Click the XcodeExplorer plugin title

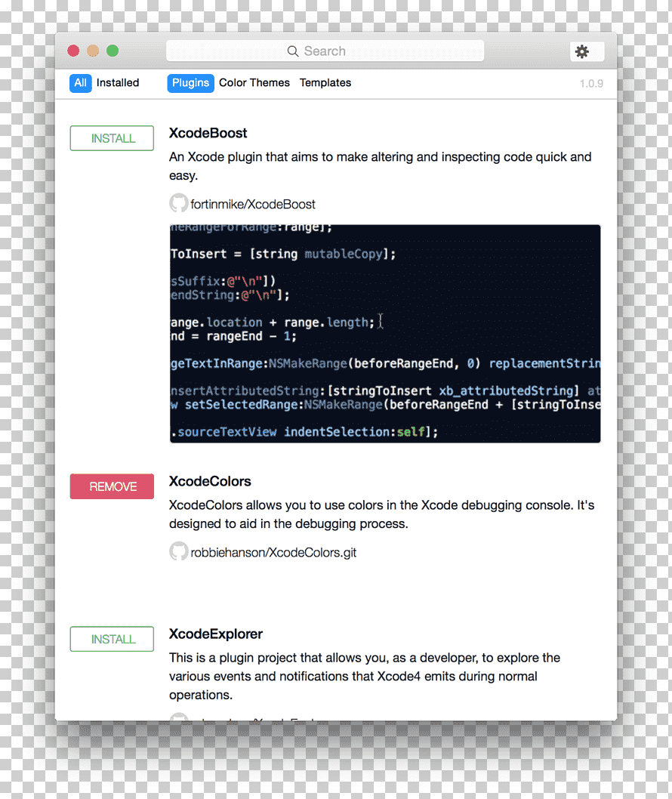(215, 634)
